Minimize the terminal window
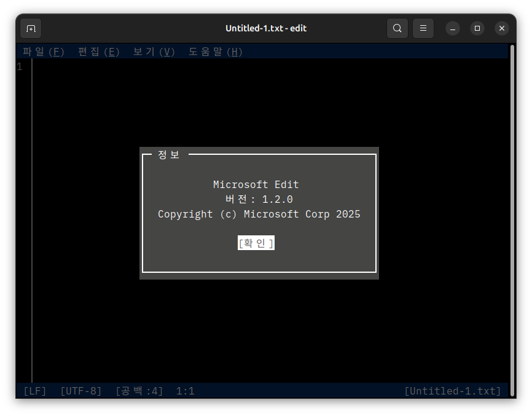Image resolution: width=532 pixels, height=416 pixels. click(453, 28)
